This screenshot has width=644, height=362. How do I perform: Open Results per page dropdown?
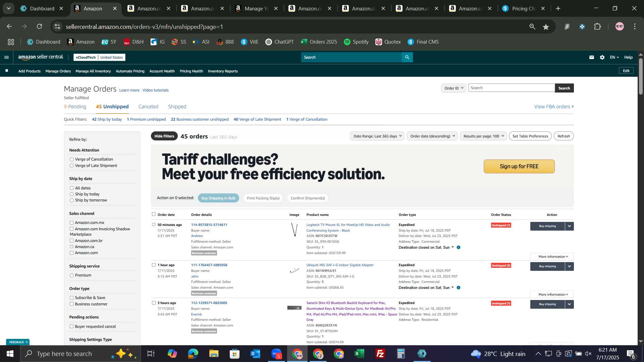(x=483, y=136)
